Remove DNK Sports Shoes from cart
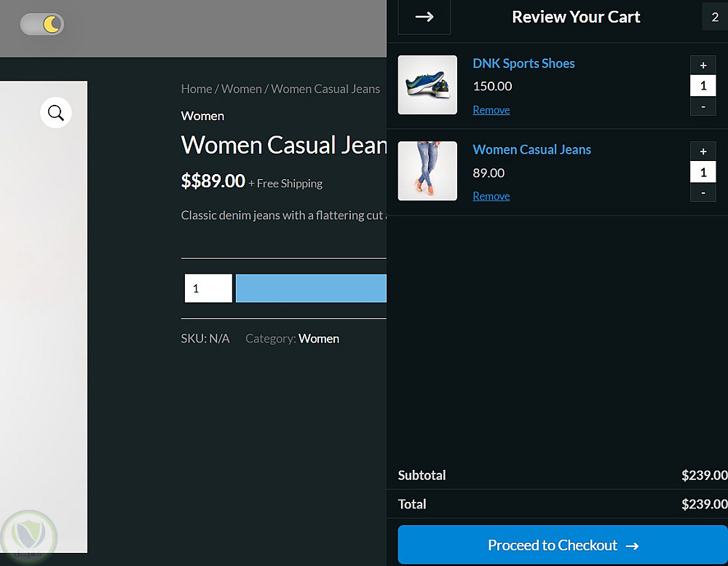The height and width of the screenshot is (566, 728). (491, 110)
